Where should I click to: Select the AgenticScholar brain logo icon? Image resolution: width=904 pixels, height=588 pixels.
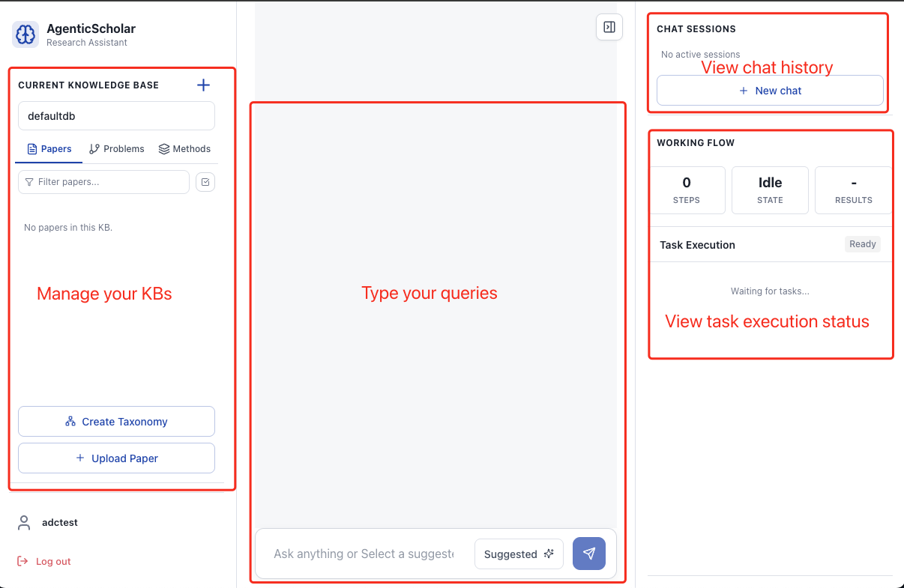point(25,34)
